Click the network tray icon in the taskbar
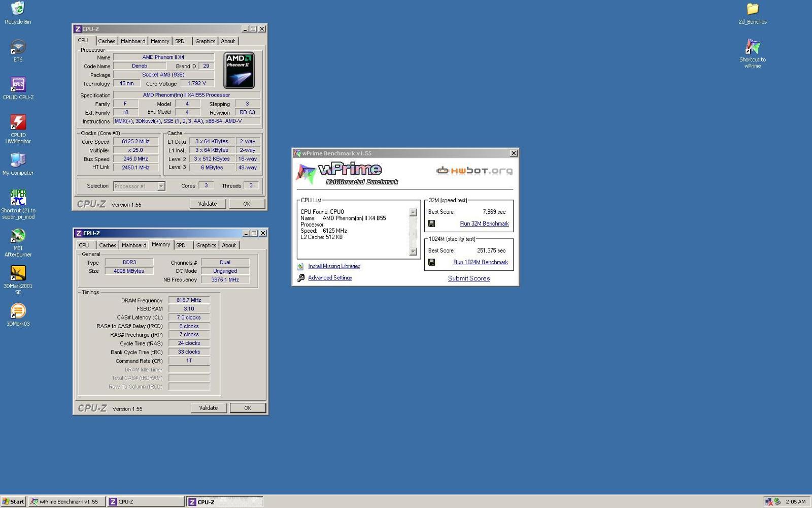 pyautogui.click(x=769, y=501)
